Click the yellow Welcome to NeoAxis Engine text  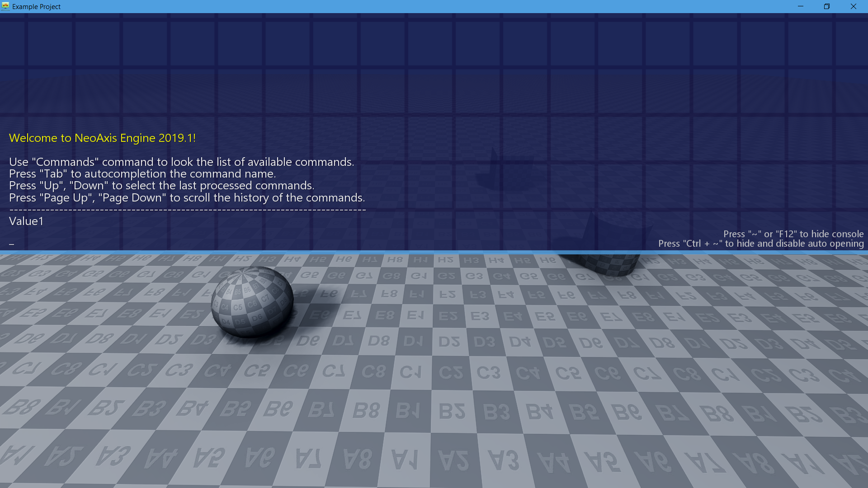(x=102, y=138)
